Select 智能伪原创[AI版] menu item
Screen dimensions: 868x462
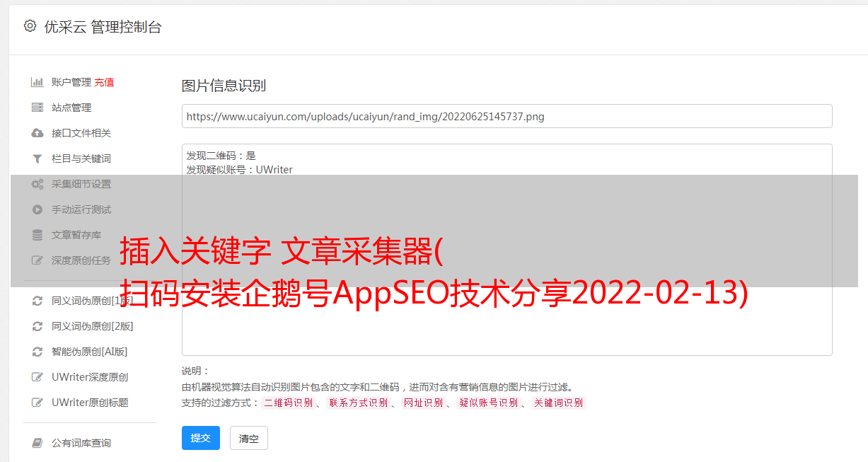[x=90, y=352]
